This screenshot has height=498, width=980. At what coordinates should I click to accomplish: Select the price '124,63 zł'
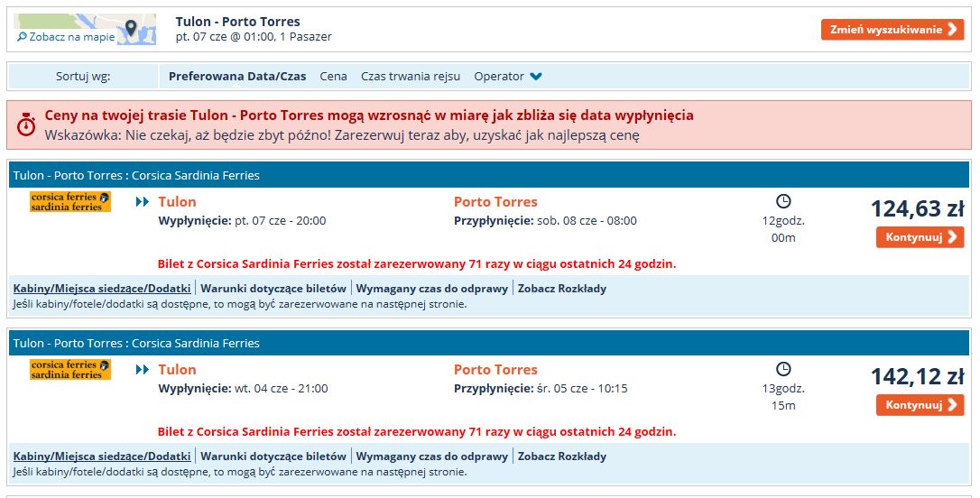(918, 208)
